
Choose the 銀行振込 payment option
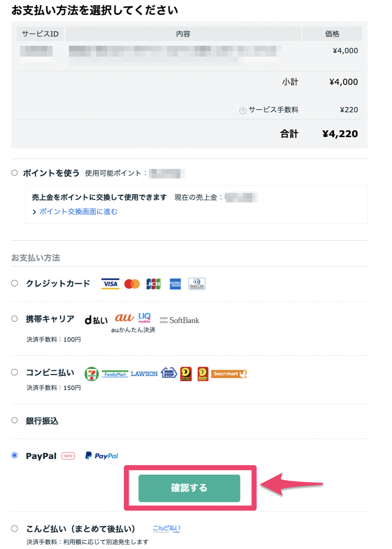[x=15, y=421]
